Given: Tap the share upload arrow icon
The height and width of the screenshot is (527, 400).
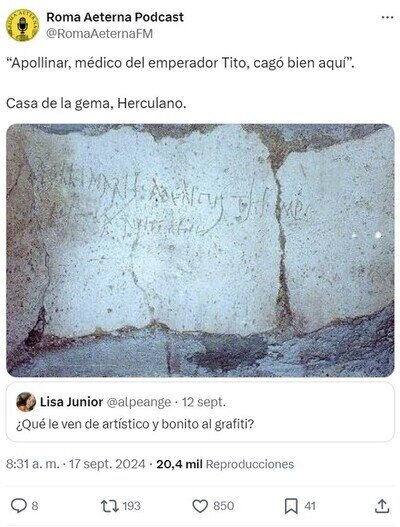Looking at the screenshot, I should pos(382,506).
